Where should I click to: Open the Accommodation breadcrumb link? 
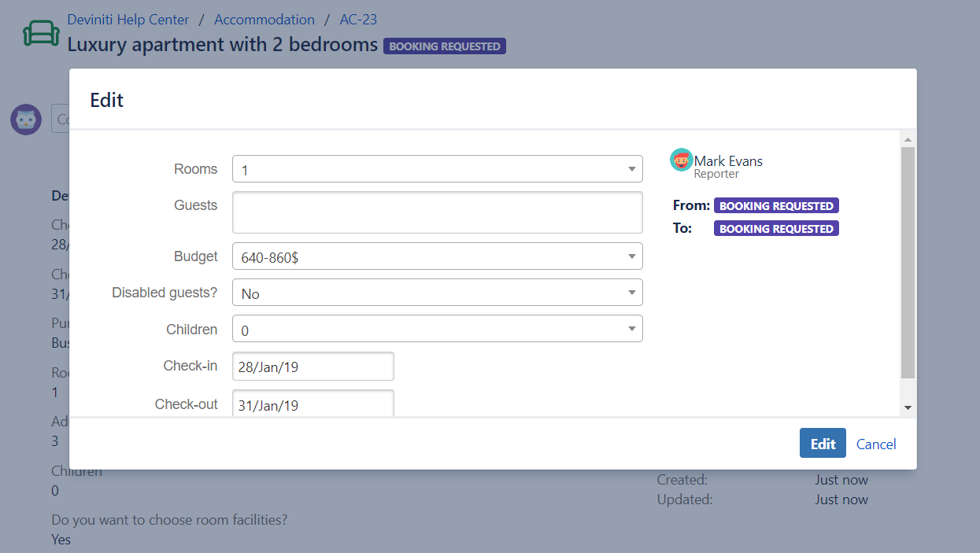point(264,20)
